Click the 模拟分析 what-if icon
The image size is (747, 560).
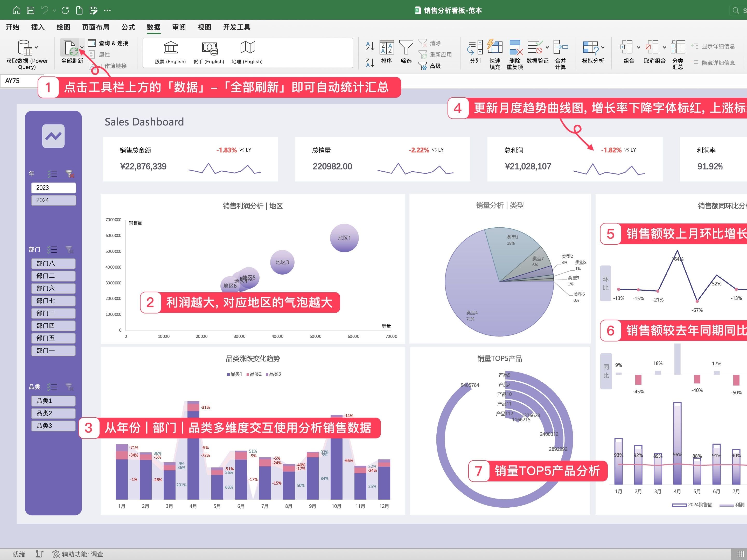click(591, 48)
